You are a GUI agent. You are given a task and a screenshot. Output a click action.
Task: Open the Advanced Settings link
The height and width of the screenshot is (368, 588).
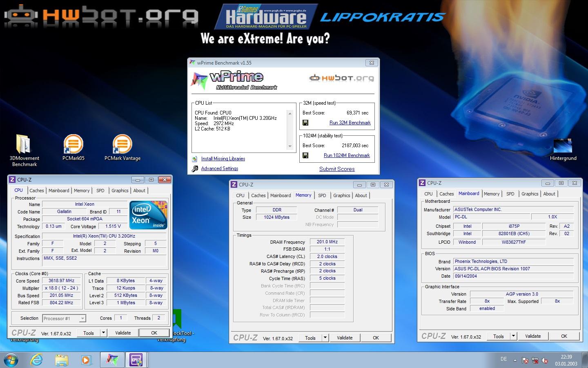tap(220, 168)
